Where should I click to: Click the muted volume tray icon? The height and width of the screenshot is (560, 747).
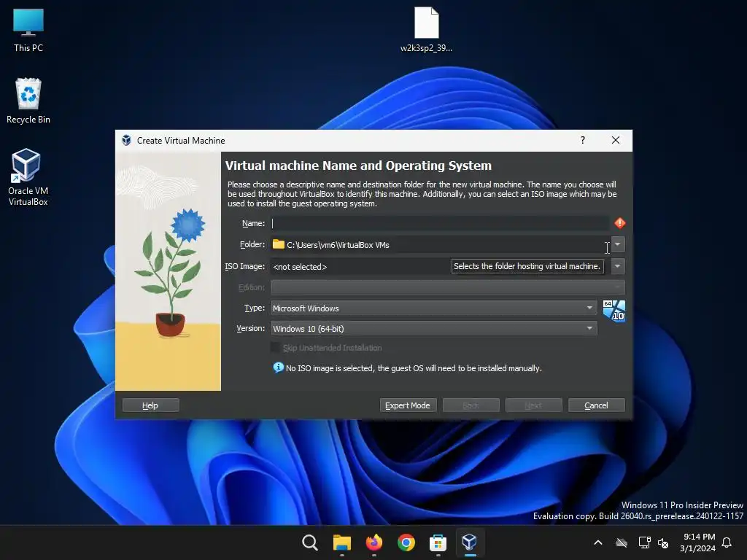[663, 542]
